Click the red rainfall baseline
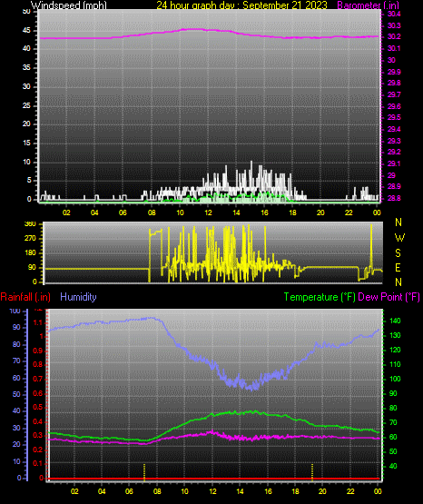Image resolution: width=423 pixels, height=504 pixels. coord(213,479)
